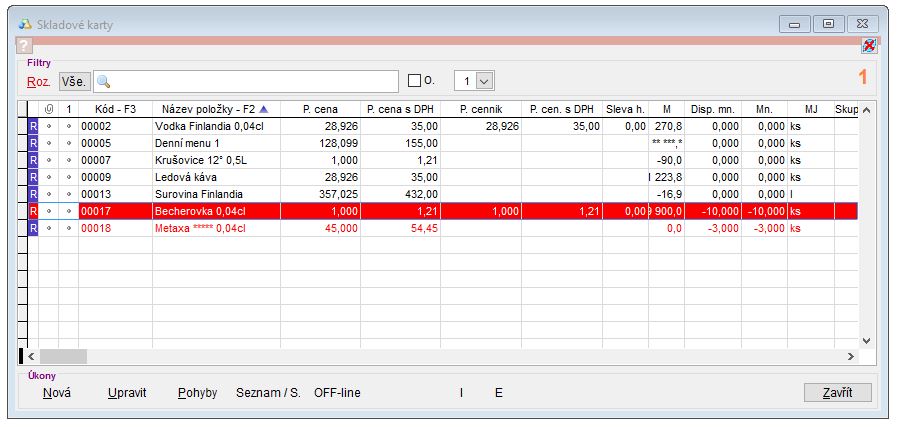
Task: Click into the filter search text field
Action: tap(250, 81)
